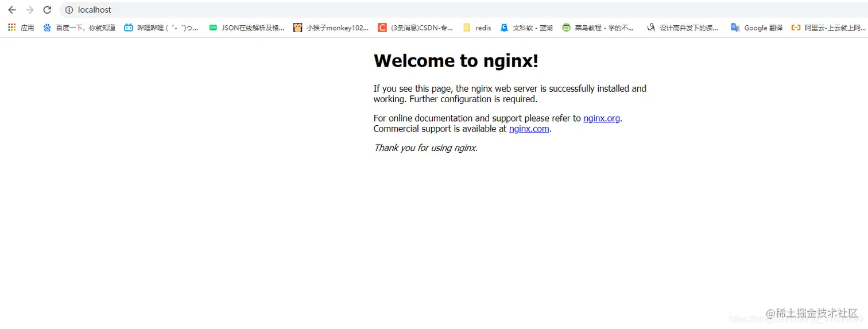Viewport: 868px width, 329px height.
Task: Open the Google 翻译 bookmark
Action: point(757,28)
